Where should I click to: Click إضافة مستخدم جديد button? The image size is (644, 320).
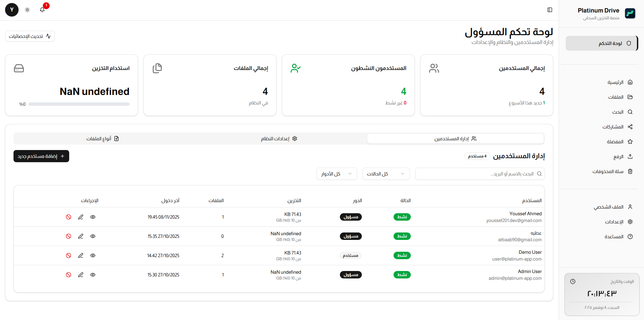click(41, 156)
